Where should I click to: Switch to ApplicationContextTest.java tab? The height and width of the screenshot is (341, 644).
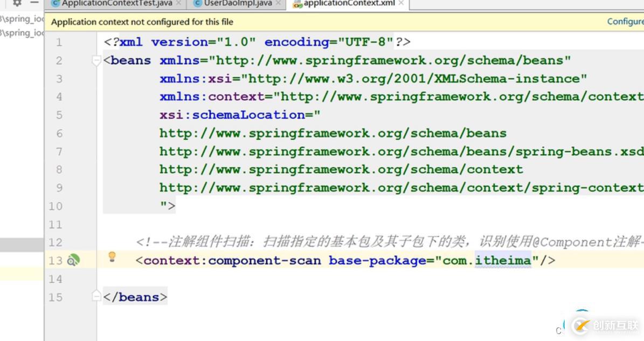tap(116, 3)
